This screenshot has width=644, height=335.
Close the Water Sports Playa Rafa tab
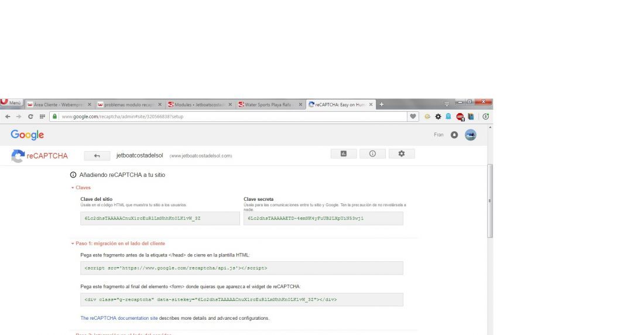click(x=300, y=105)
